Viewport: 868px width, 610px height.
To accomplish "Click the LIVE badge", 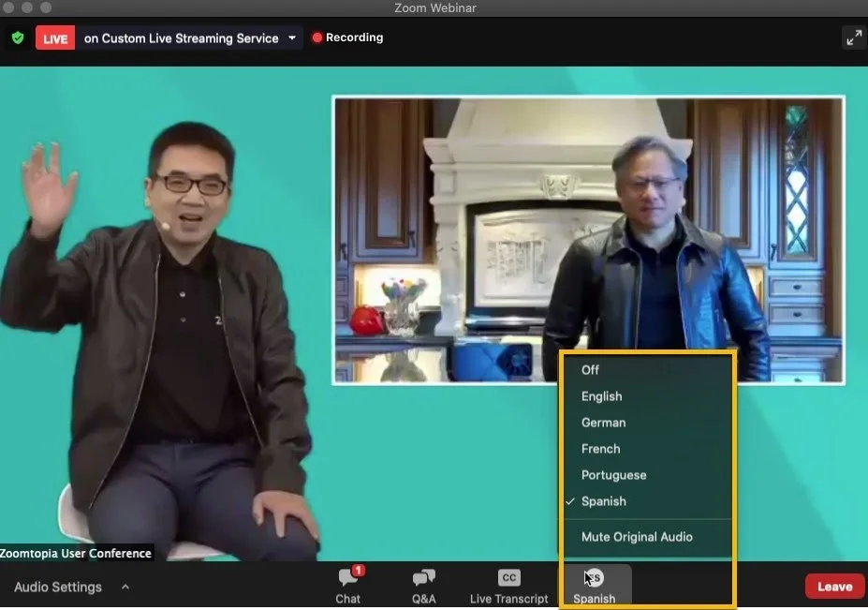I will pos(54,37).
